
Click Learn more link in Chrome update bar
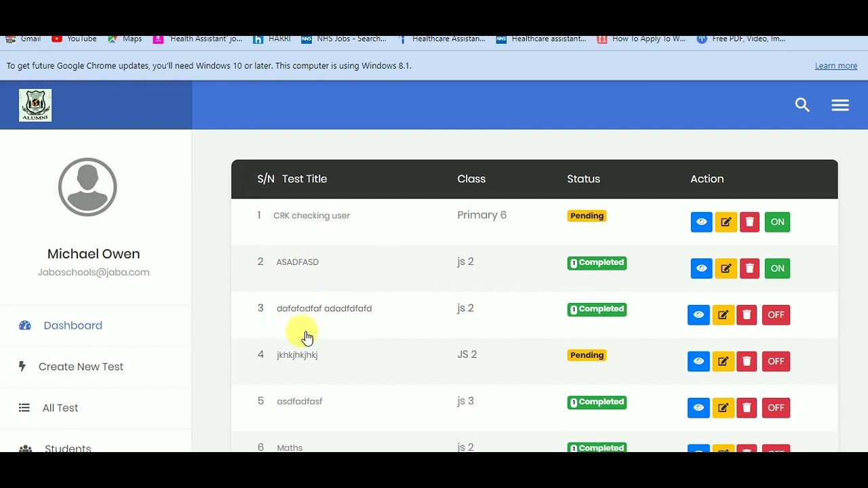836,66
